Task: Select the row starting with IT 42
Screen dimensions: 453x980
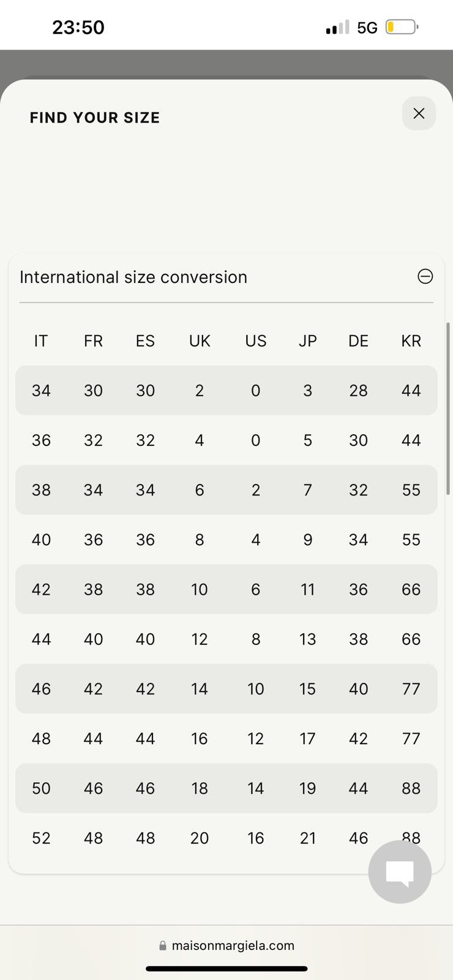Action: (226, 589)
